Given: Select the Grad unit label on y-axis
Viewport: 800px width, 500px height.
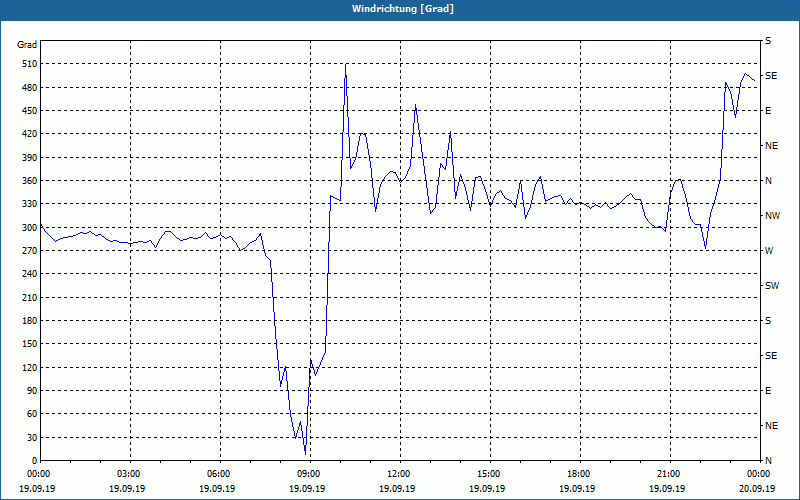Looking at the screenshot, I should (x=27, y=45).
